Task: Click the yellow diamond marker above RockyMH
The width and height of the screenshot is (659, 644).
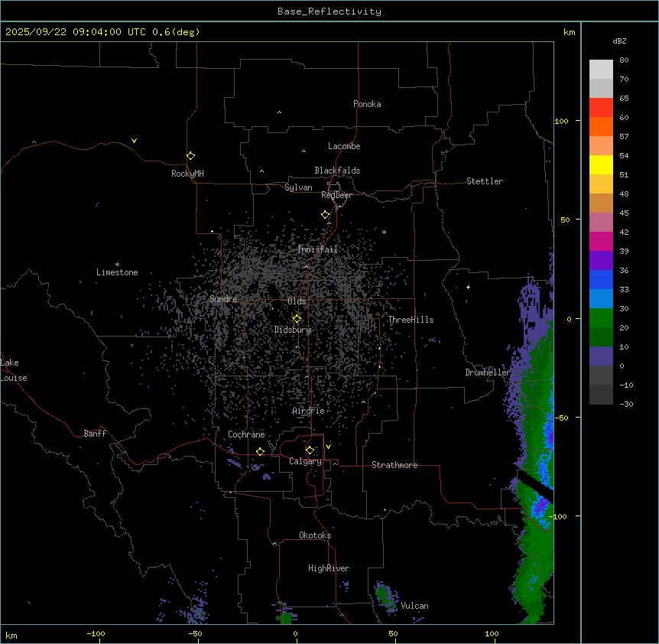Action: pyautogui.click(x=190, y=155)
